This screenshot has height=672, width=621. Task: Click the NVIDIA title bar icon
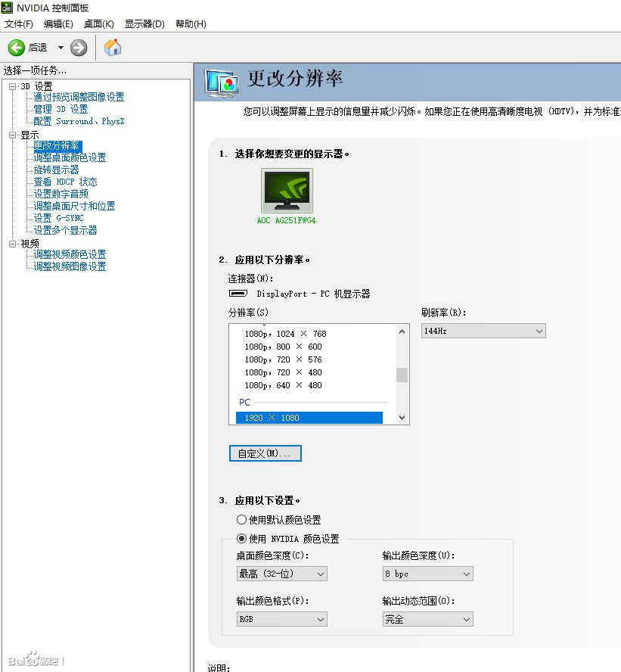(7, 8)
